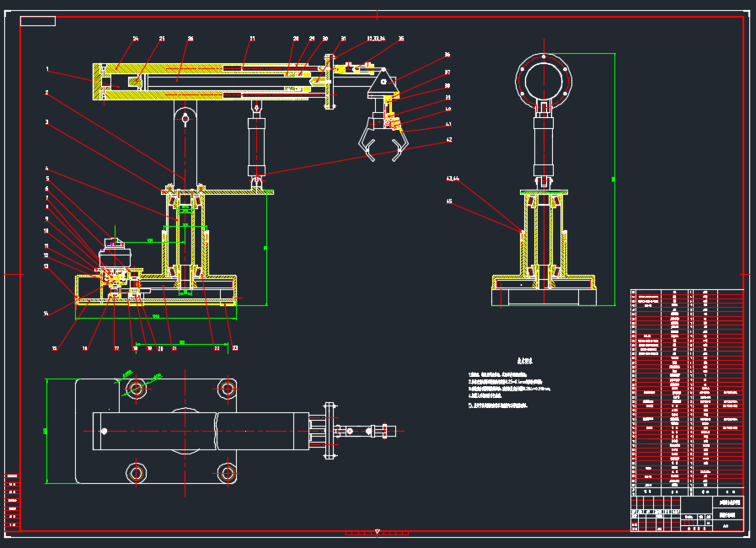Click part balloon number 45
The image size is (756, 548).
coord(449,201)
